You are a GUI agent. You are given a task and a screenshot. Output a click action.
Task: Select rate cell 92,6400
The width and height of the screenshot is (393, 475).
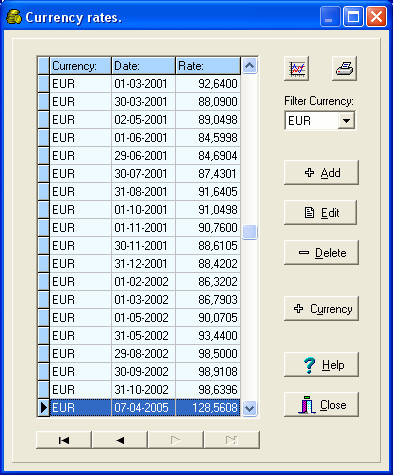(x=208, y=84)
